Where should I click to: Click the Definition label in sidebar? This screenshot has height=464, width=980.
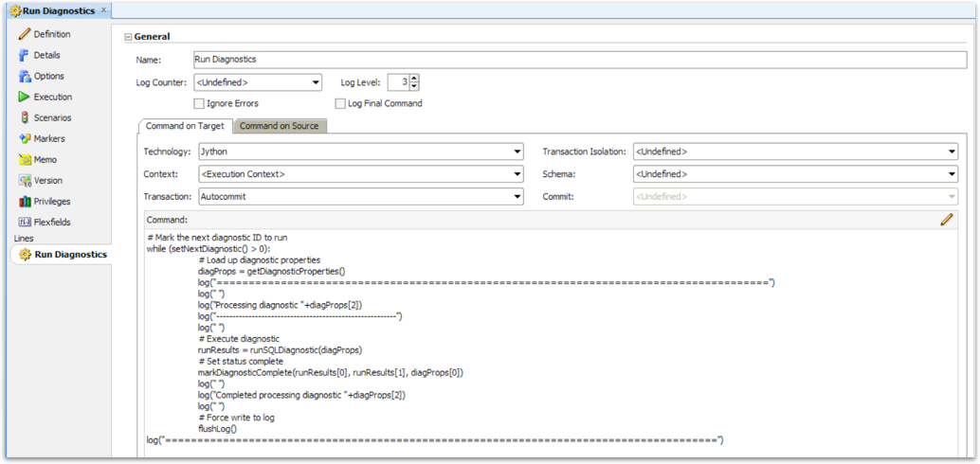52,34
